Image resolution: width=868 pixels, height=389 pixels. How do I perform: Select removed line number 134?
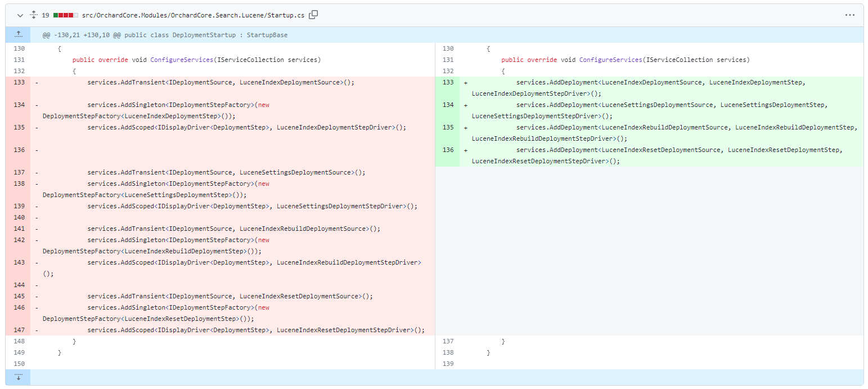[x=18, y=105]
